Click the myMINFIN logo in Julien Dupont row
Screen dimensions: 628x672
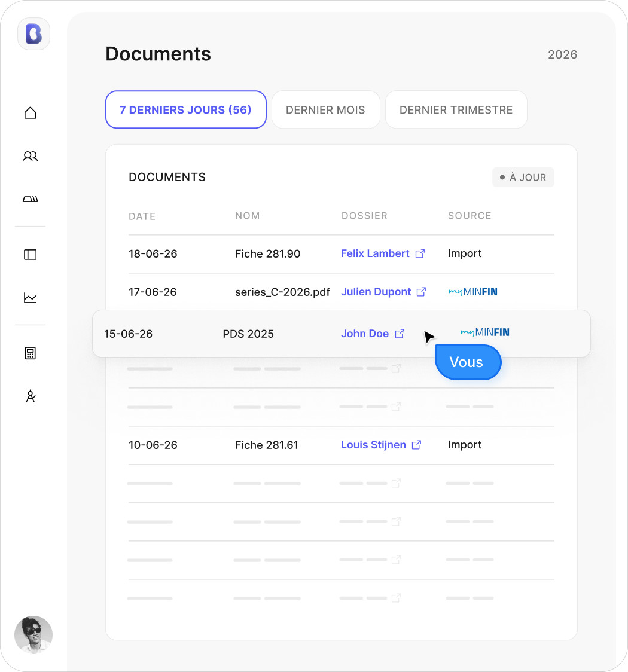[473, 292]
